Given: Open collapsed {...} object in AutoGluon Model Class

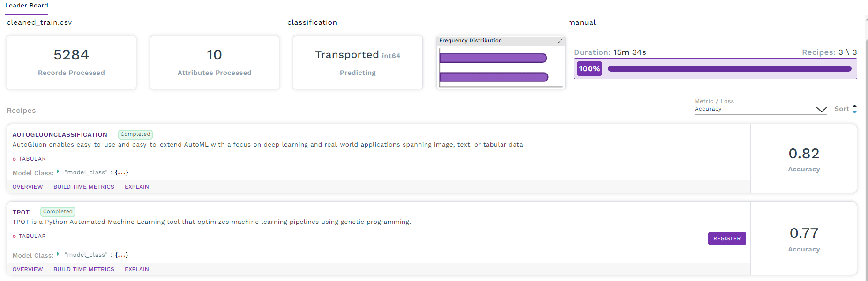Looking at the screenshot, I should [122, 172].
